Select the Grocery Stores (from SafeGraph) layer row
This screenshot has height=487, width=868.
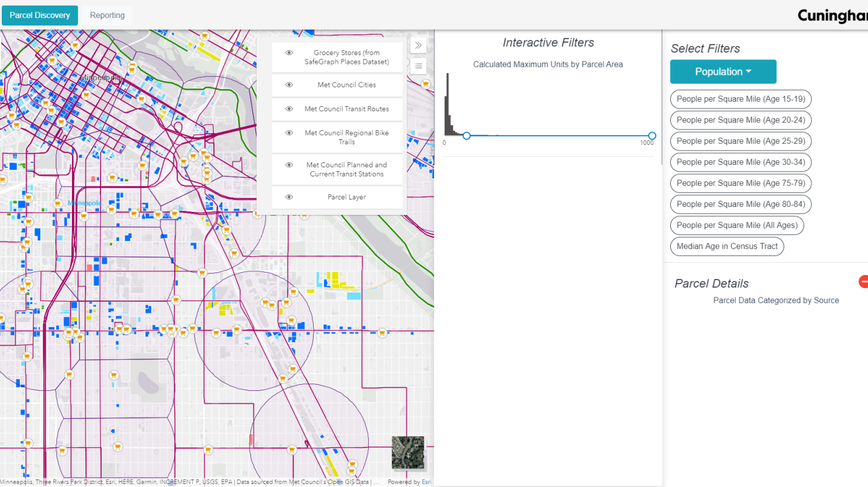coord(338,58)
